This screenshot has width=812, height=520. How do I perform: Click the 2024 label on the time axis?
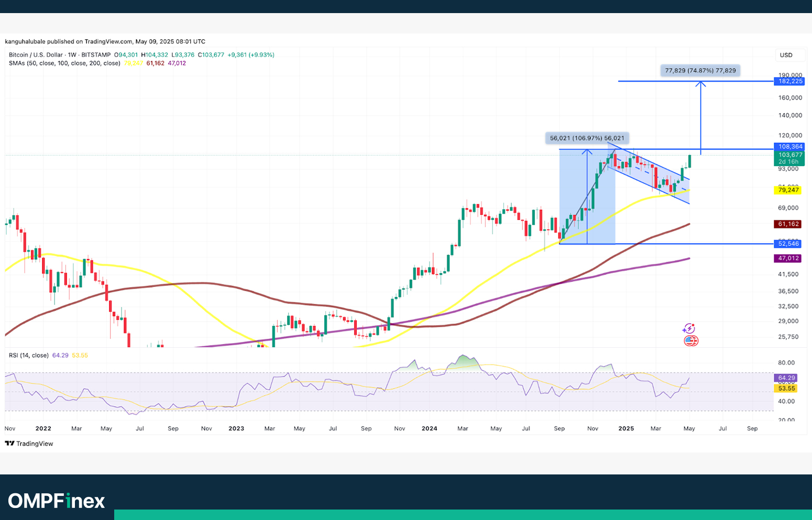pos(430,428)
